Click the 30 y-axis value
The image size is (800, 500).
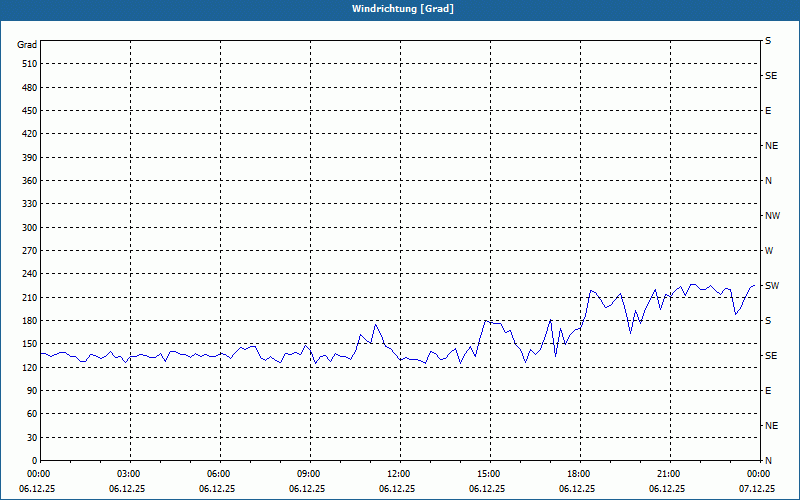[32, 438]
